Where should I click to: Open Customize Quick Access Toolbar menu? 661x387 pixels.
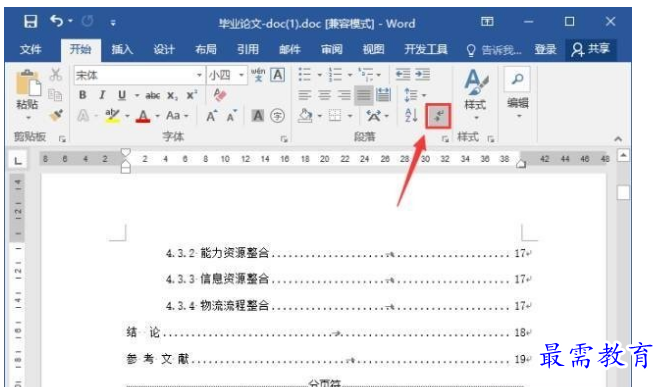click(113, 23)
